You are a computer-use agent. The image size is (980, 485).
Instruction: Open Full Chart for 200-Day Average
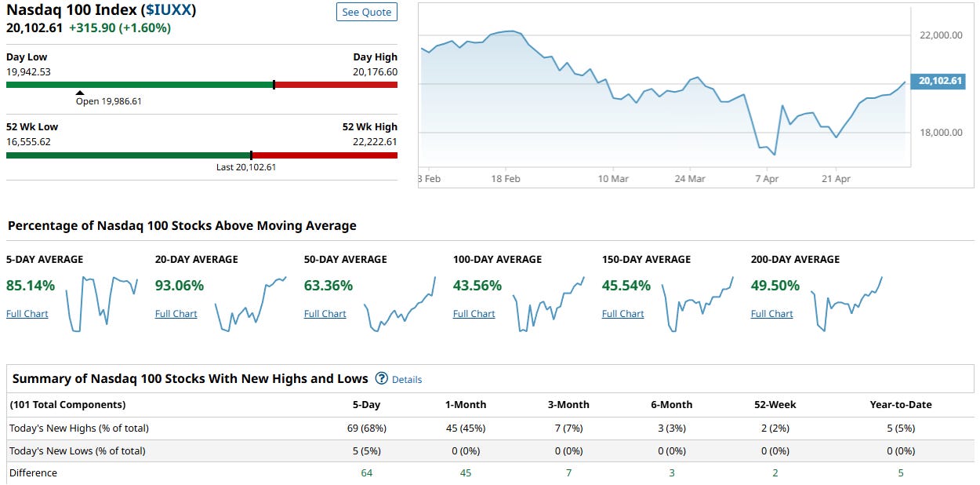[772, 314]
